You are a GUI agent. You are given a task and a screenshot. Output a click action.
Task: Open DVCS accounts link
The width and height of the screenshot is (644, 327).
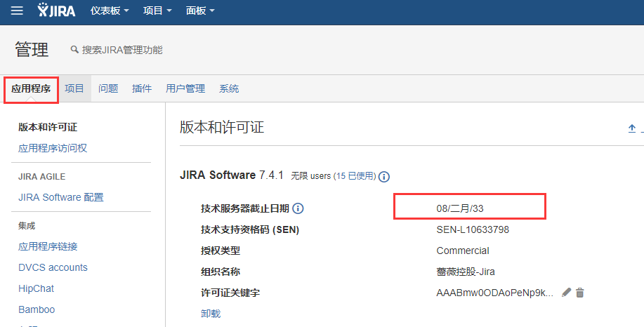click(53, 267)
